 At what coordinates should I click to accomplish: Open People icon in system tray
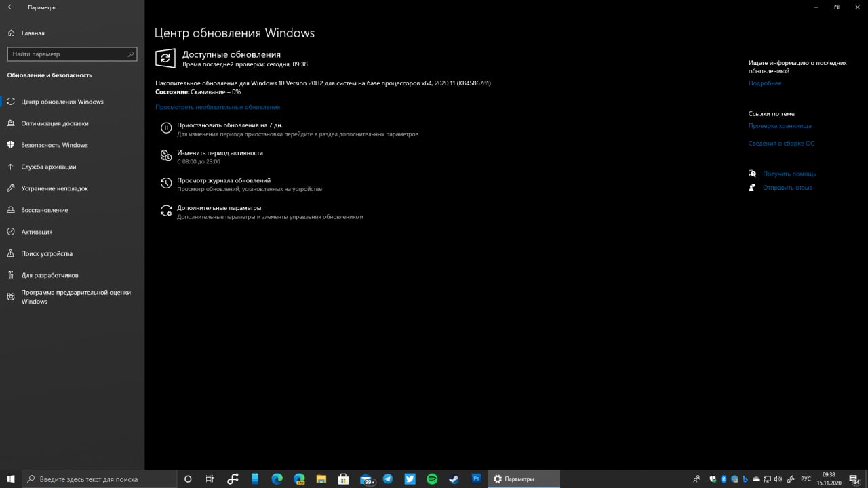[696, 479]
